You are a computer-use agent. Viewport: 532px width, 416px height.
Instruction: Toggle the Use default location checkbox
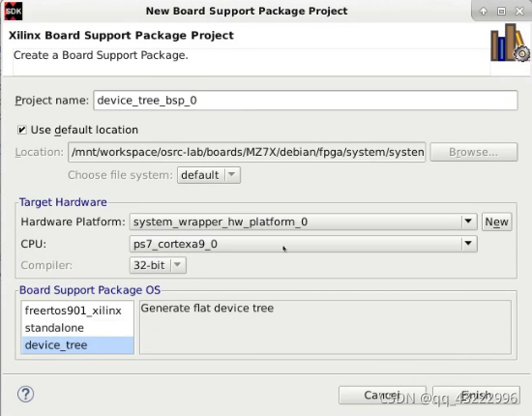pyautogui.click(x=22, y=130)
